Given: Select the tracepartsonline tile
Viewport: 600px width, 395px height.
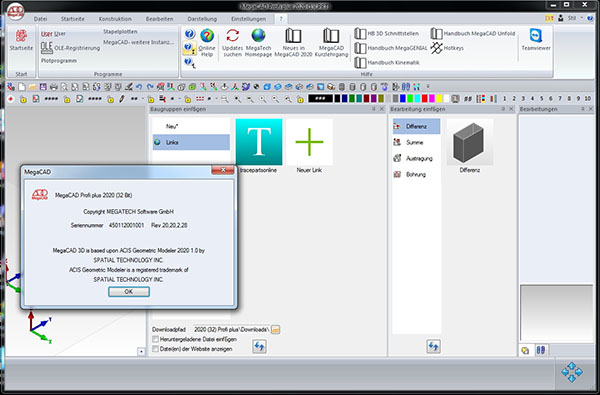Looking at the screenshot, I should (259, 142).
